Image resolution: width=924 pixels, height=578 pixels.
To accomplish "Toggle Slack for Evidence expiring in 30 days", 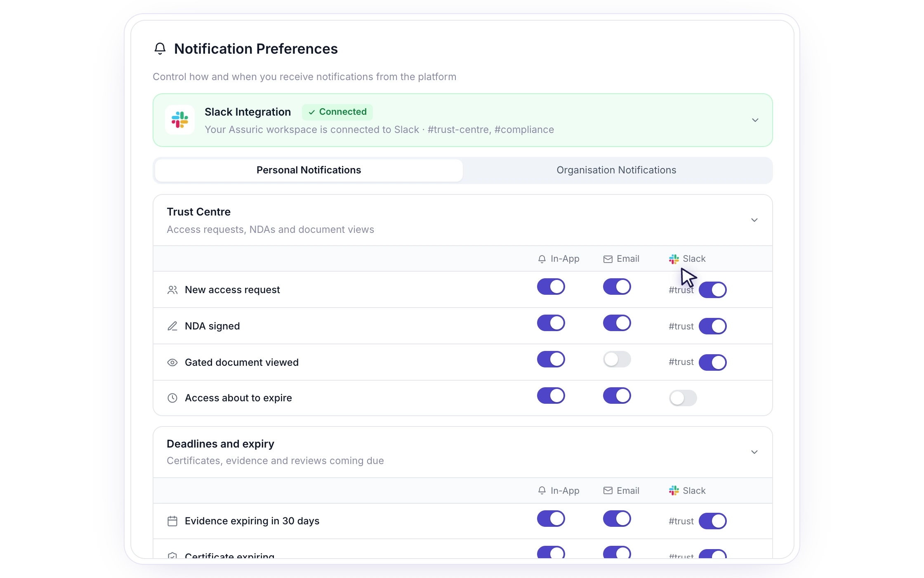I will pyautogui.click(x=713, y=521).
